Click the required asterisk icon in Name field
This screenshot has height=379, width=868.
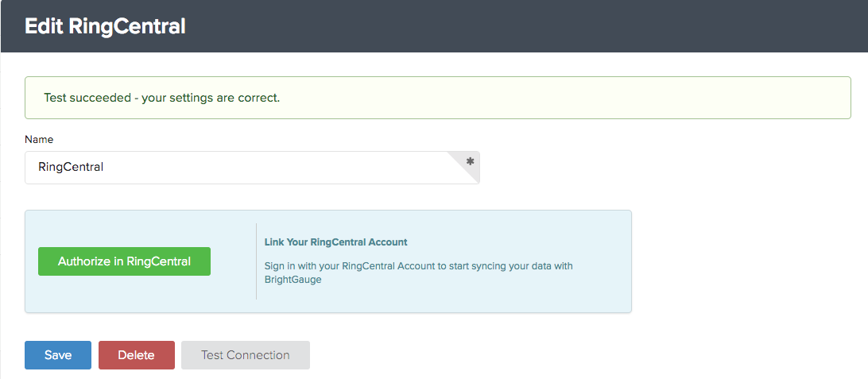click(471, 161)
